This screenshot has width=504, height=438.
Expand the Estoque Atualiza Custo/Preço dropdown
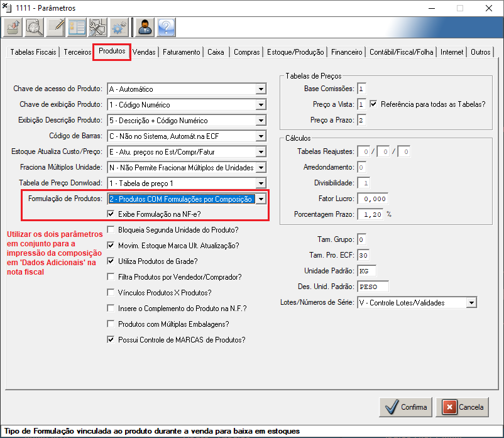click(x=261, y=152)
